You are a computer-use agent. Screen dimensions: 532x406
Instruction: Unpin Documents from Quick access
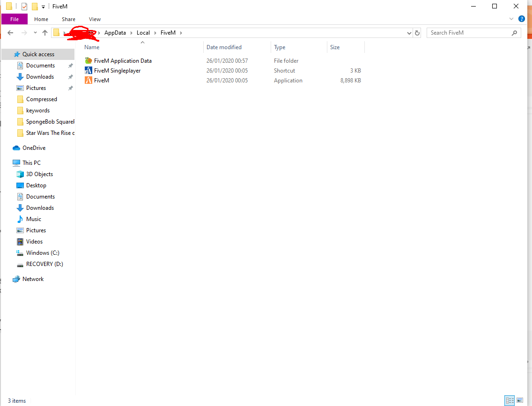(70, 65)
